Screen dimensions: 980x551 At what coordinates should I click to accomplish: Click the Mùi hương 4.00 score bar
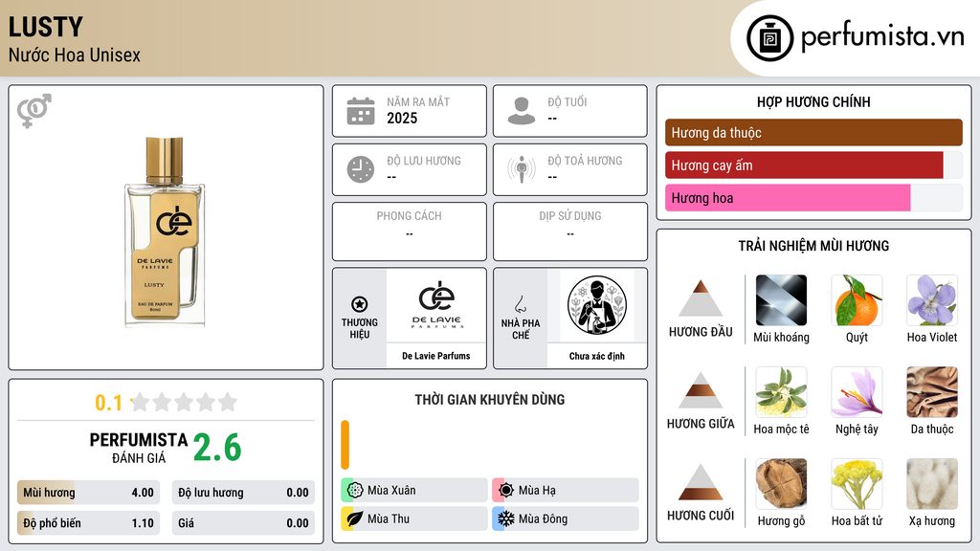(88, 493)
